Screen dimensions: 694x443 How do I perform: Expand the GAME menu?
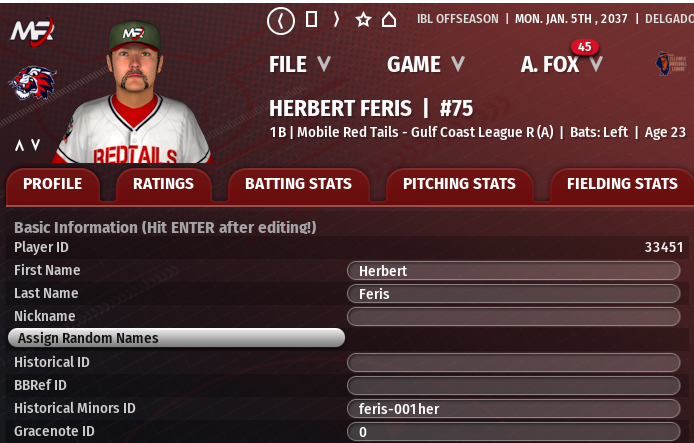tap(425, 64)
